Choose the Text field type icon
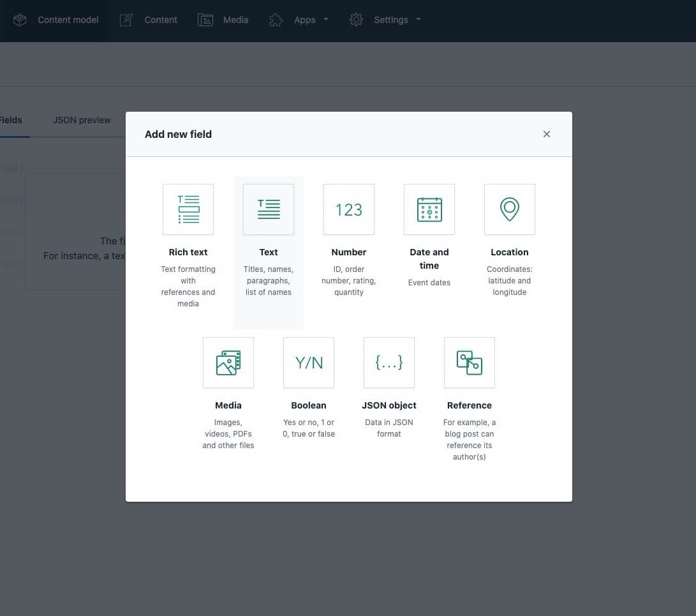 click(x=268, y=209)
